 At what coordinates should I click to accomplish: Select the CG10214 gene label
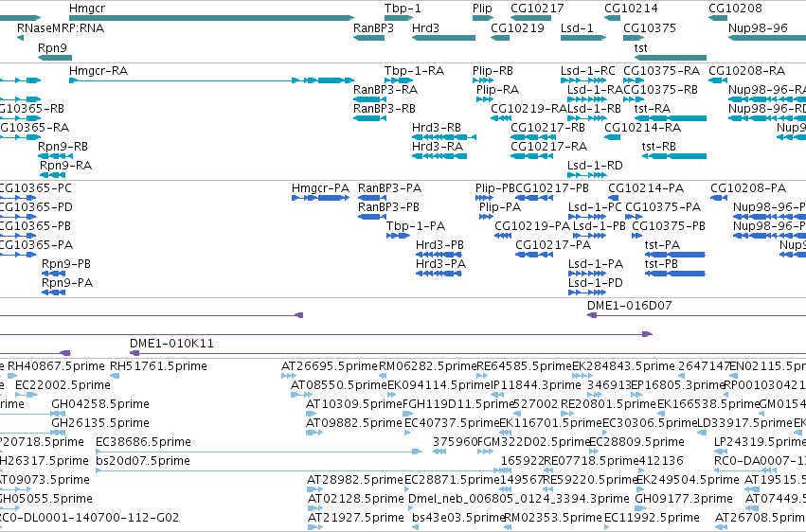click(x=631, y=9)
